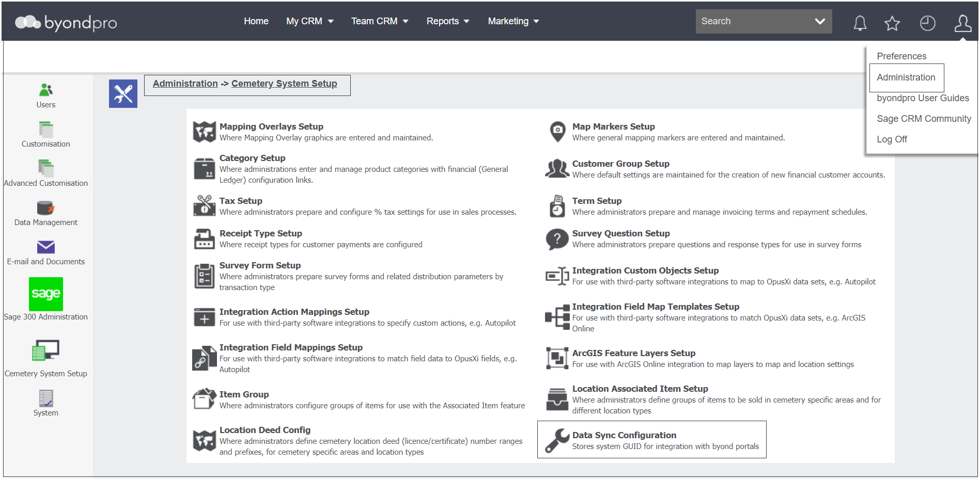Open Mapping Overlays Setup link

[x=271, y=126]
